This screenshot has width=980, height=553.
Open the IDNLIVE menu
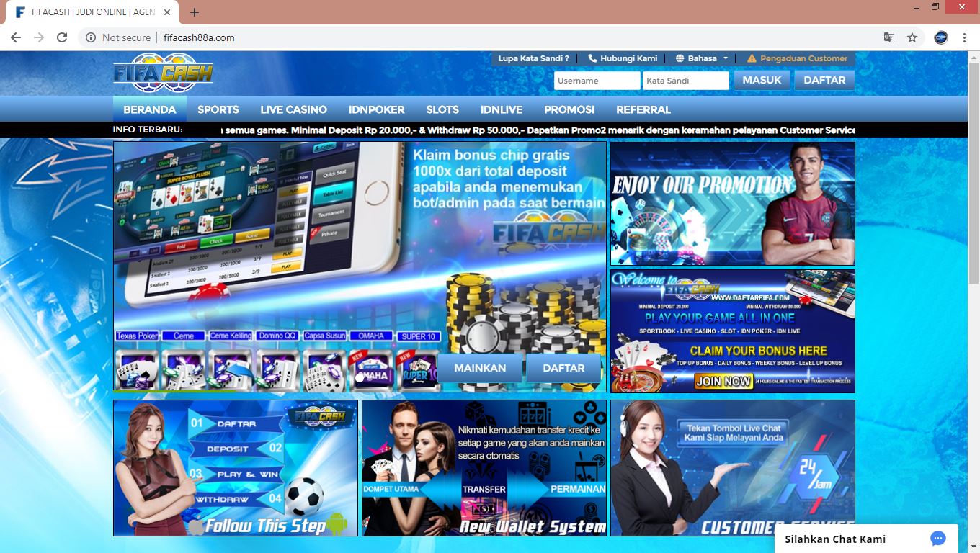(x=502, y=109)
